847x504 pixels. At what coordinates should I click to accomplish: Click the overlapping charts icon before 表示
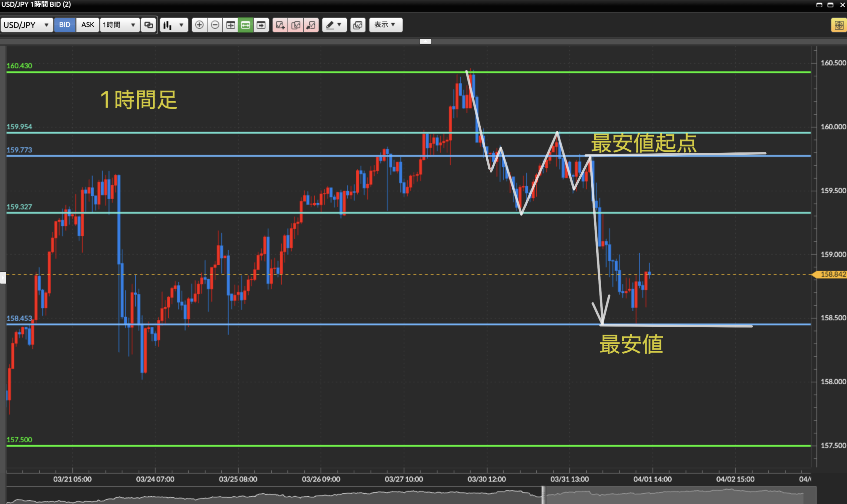point(358,25)
